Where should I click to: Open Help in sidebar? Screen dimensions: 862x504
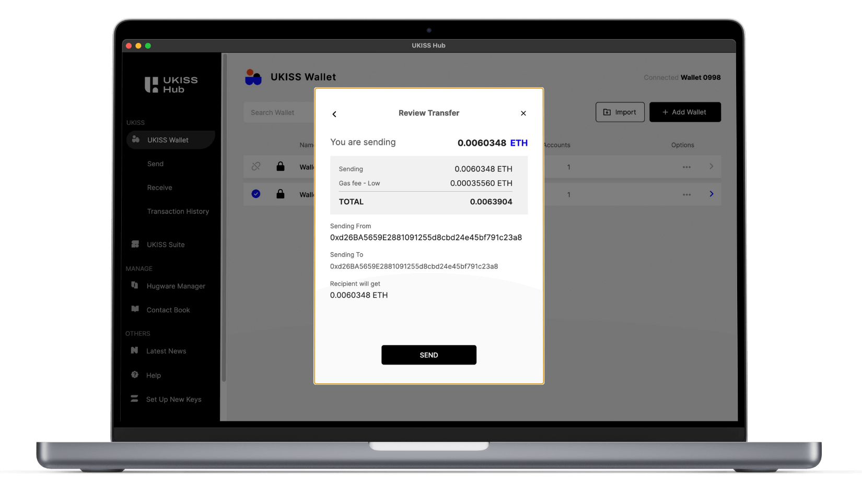click(x=153, y=376)
